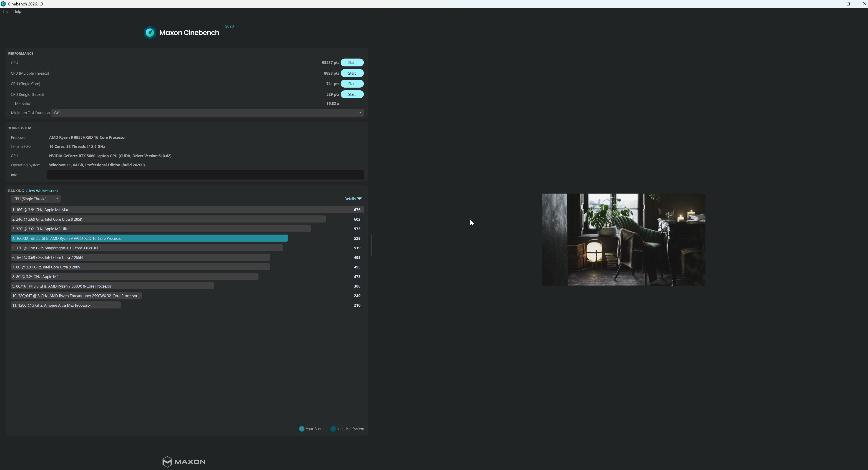Click the 16.82 x MP Ratio value

click(333, 104)
